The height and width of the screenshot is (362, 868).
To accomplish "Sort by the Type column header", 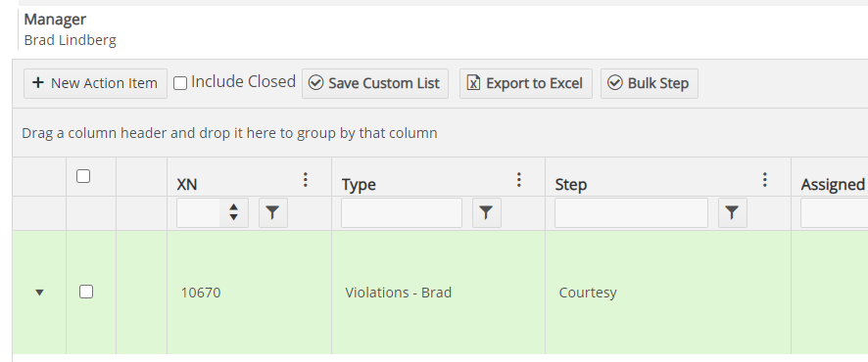I will point(359,185).
